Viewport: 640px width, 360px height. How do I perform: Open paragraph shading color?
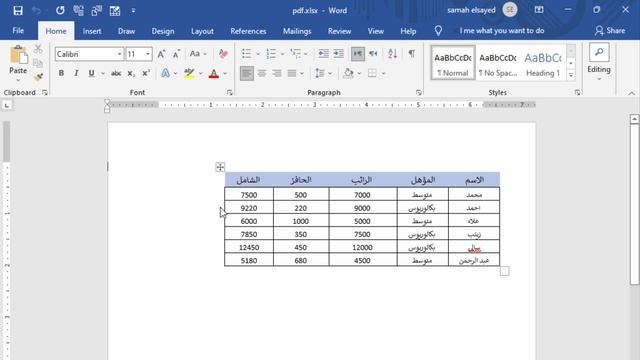[x=348, y=74]
